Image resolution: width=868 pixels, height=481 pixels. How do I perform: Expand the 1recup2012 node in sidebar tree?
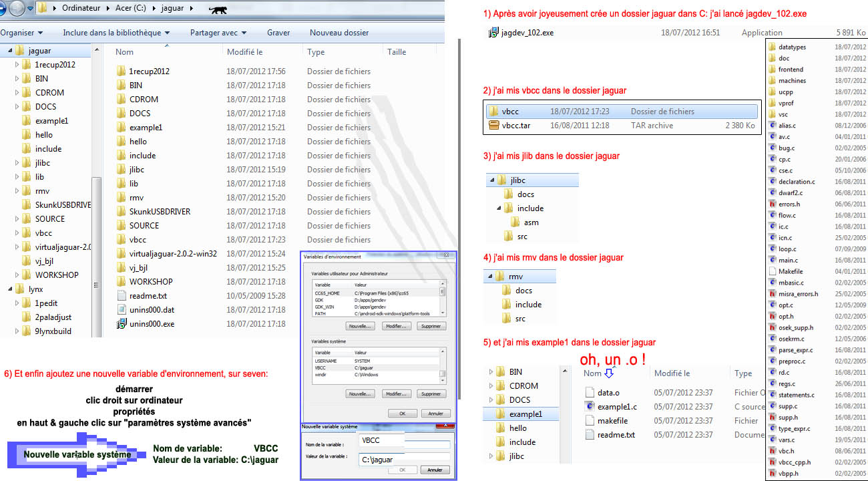coord(17,65)
